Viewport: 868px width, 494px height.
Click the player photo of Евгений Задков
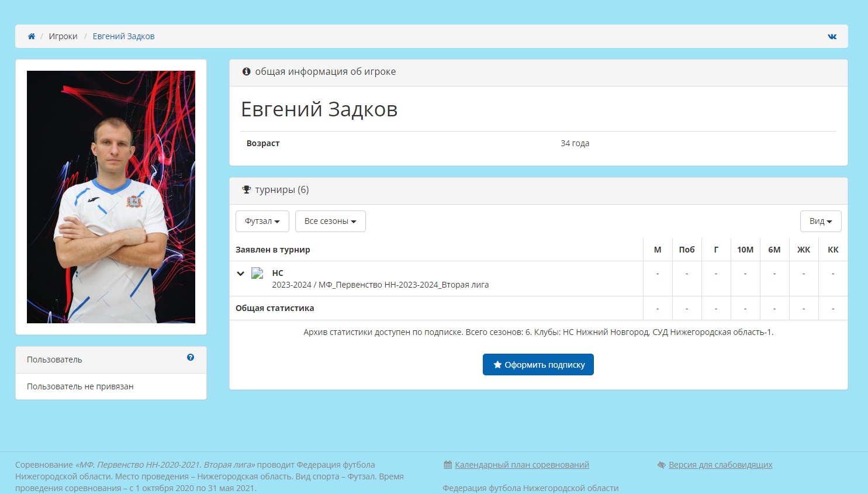pyautogui.click(x=111, y=197)
